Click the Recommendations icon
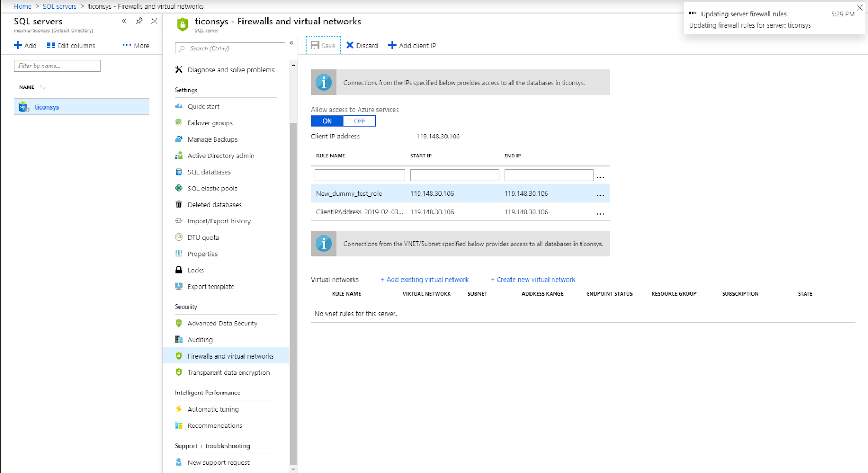Viewport: 868px width, 473px height. coord(178,426)
